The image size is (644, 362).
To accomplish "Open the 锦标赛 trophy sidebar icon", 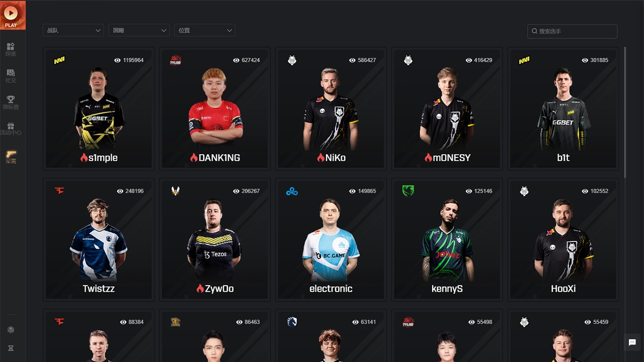I will coord(11,102).
